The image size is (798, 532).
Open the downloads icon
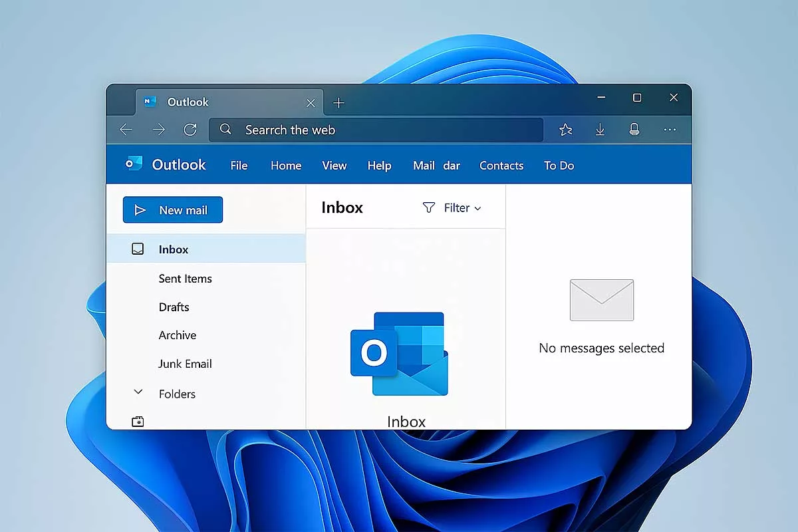(x=600, y=130)
